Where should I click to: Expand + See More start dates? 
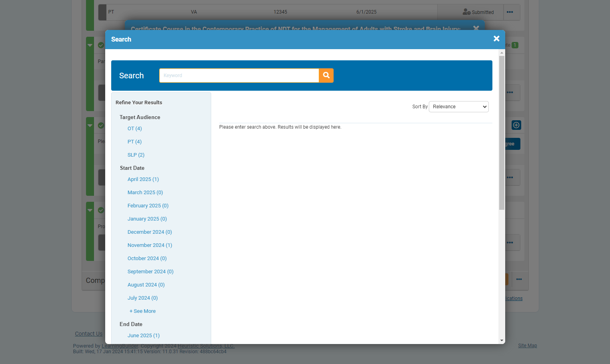point(143,311)
